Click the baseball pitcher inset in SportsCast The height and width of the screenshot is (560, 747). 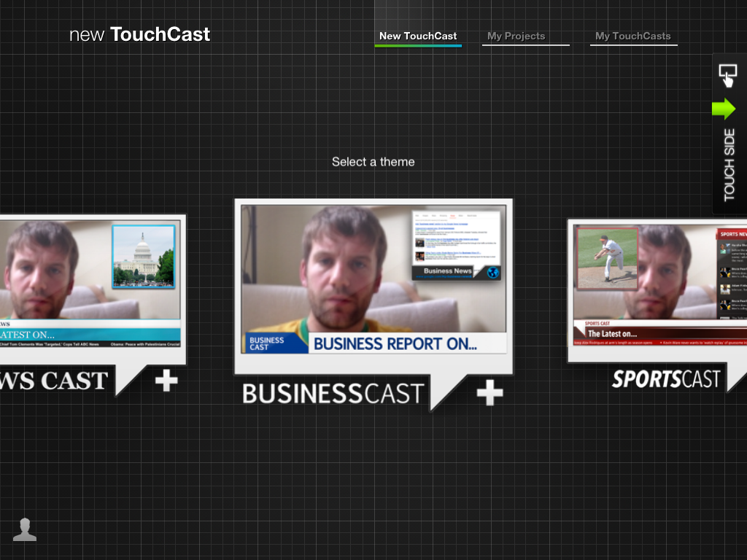tap(608, 259)
